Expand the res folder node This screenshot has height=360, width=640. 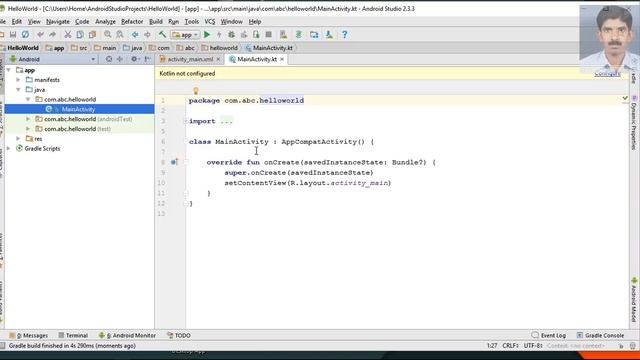click(18, 139)
